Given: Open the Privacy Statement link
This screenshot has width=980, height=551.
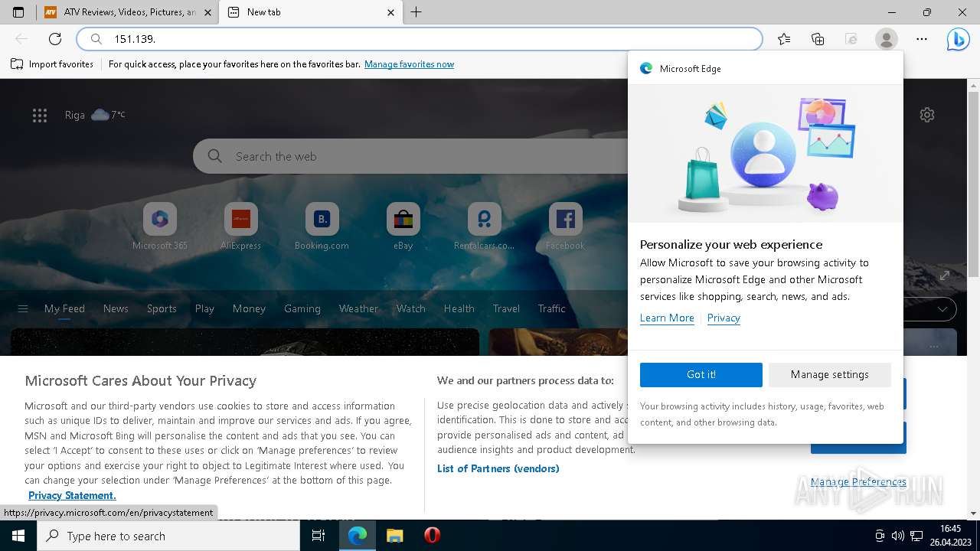Looking at the screenshot, I should 72,495.
